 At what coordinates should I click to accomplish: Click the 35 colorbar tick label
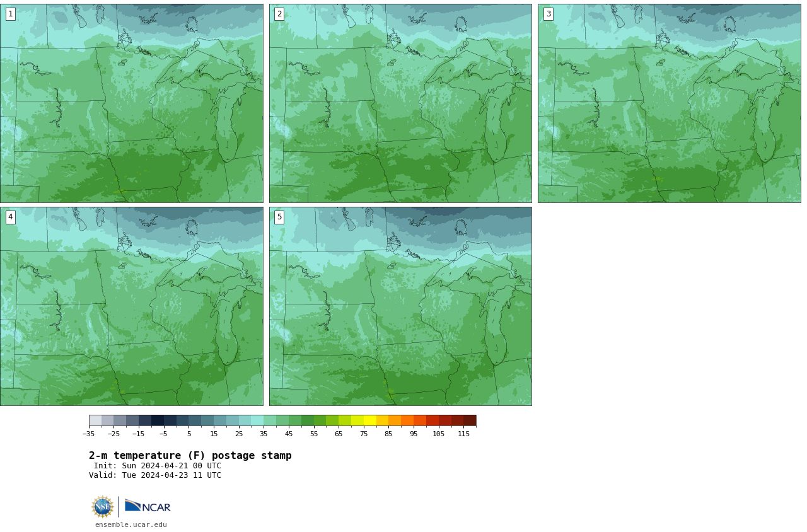coord(264,434)
